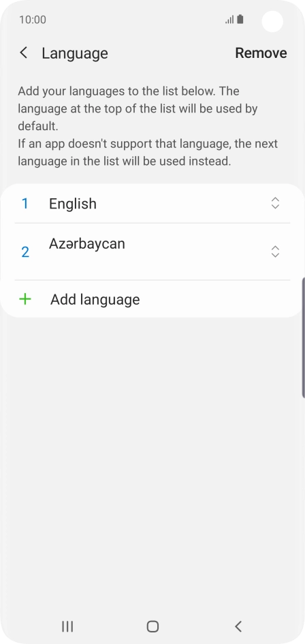The image size is (305, 644).
Task: Open recent apps from navigation bar
Action: (x=67, y=626)
